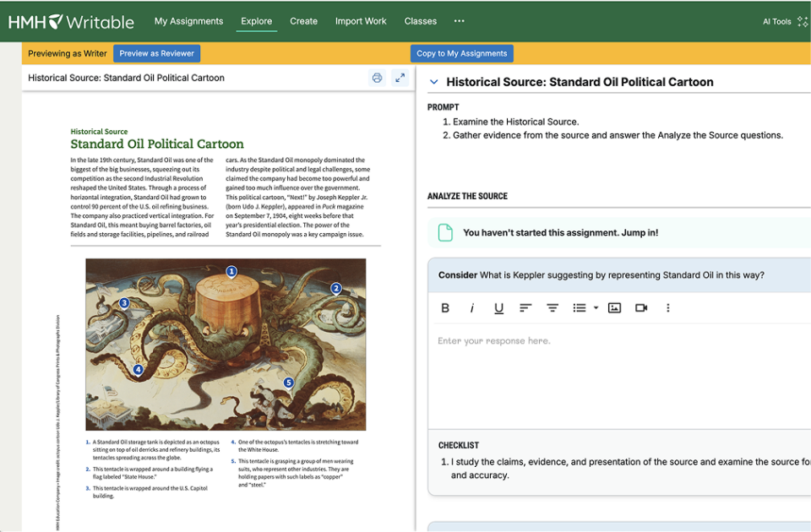
Task: Go to Import Work
Action: tap(361, 21)
